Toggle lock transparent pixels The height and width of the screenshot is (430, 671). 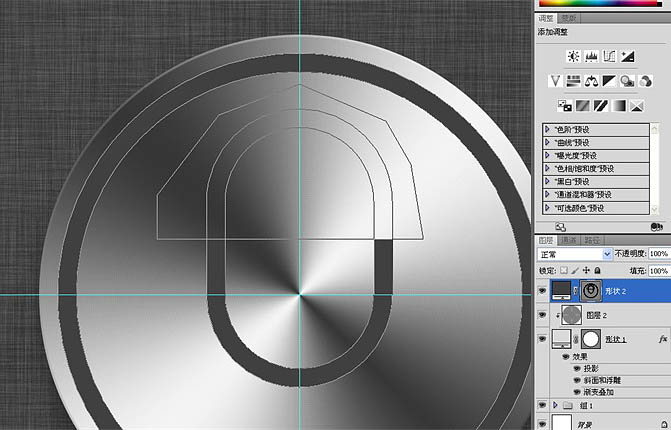[x=564, y=270]
